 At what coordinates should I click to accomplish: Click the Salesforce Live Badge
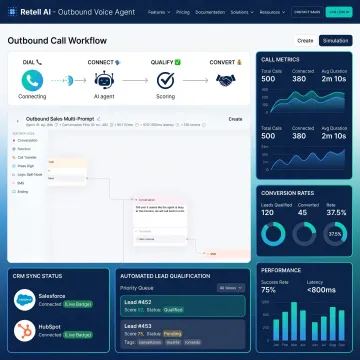(78, 304)
